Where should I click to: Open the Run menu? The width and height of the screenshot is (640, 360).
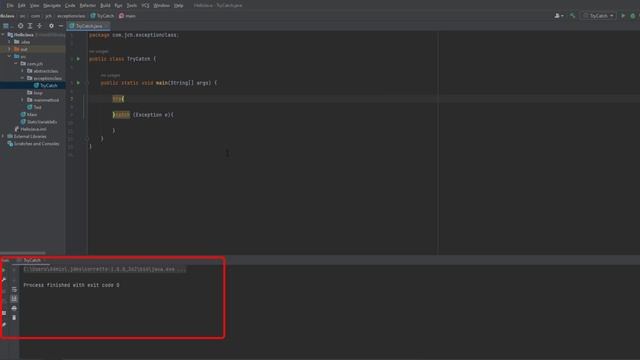point(118,6)
